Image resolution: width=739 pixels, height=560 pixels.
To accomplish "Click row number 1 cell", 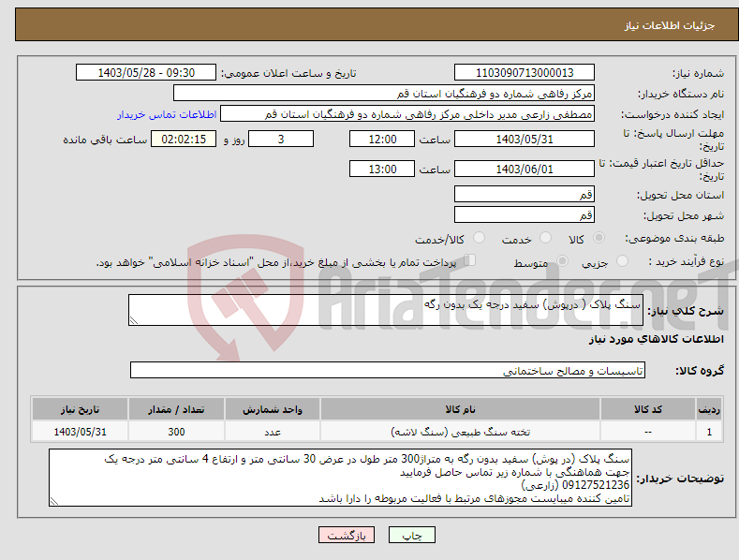I will pos(709,432).
